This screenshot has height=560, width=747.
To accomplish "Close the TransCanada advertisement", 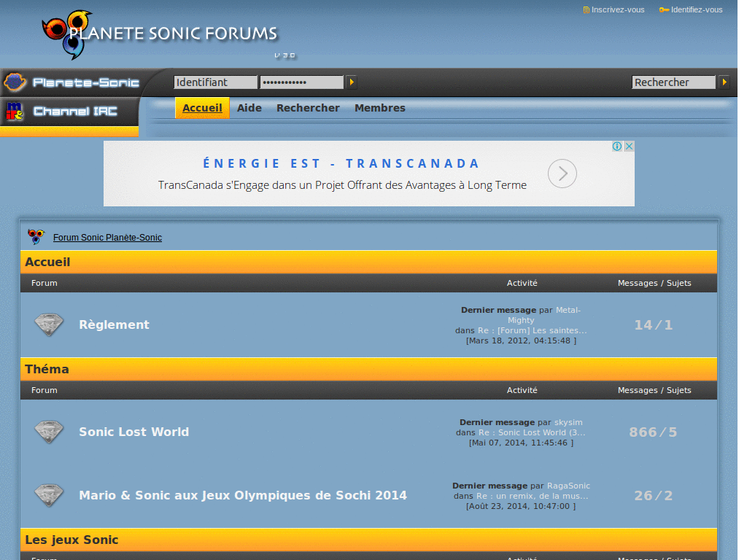I will (629, 147).
